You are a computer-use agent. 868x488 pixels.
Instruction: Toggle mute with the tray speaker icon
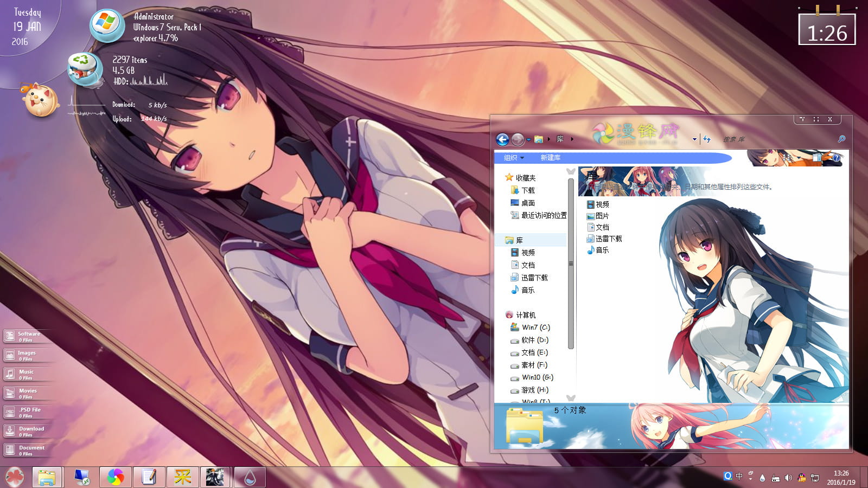788,477
